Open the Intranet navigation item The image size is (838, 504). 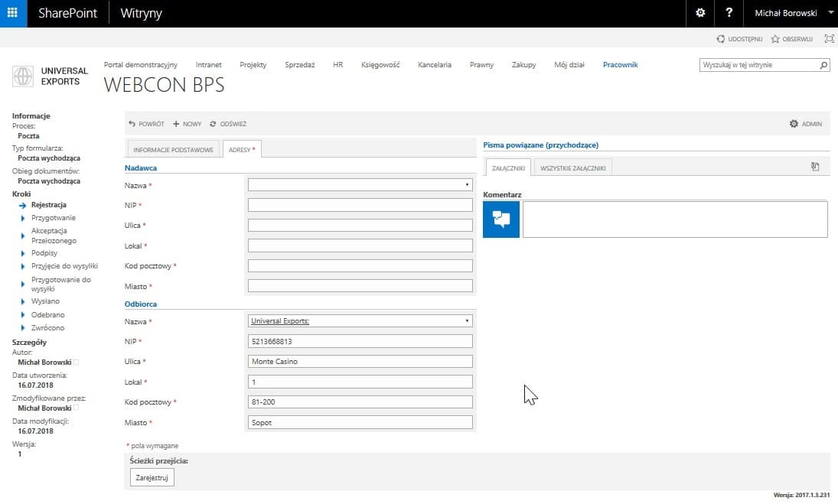click(x=208, y=64)
